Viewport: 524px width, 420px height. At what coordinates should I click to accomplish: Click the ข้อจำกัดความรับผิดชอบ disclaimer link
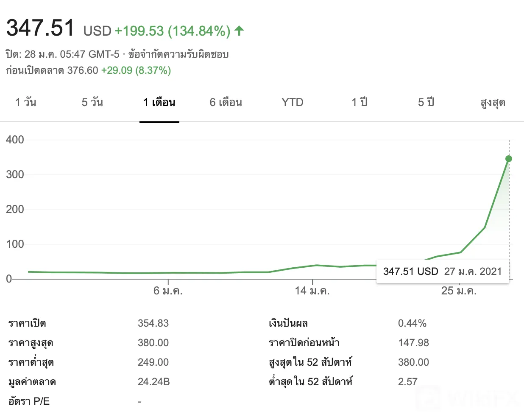[x=178, y=54]
